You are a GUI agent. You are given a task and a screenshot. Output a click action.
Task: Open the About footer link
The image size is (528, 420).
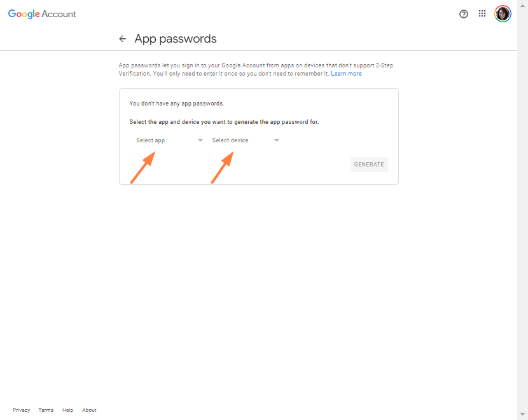[x=89, y=410]
